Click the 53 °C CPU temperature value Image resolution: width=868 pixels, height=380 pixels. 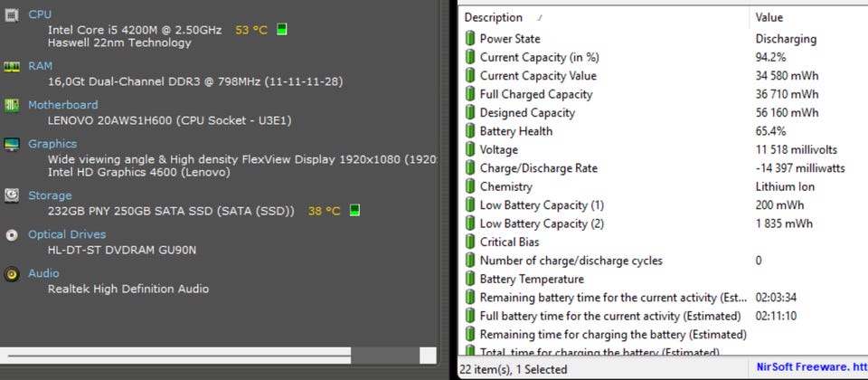click(x=251, y=30)
